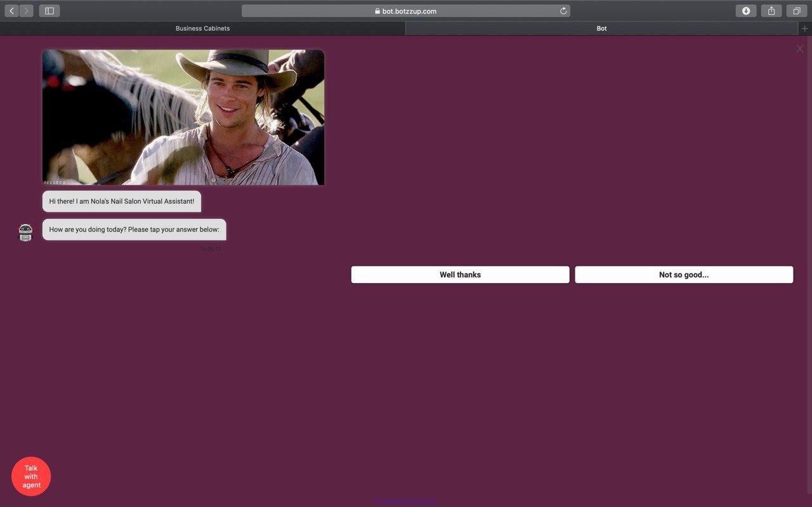Show the all-tabs overview

point(797,11)
